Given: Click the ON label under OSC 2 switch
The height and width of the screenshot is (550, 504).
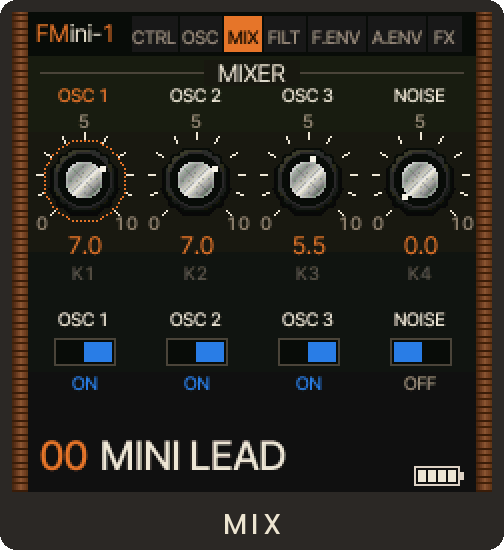Looking at the screenshot, I should pyautogui.click(x=197, y=383).
